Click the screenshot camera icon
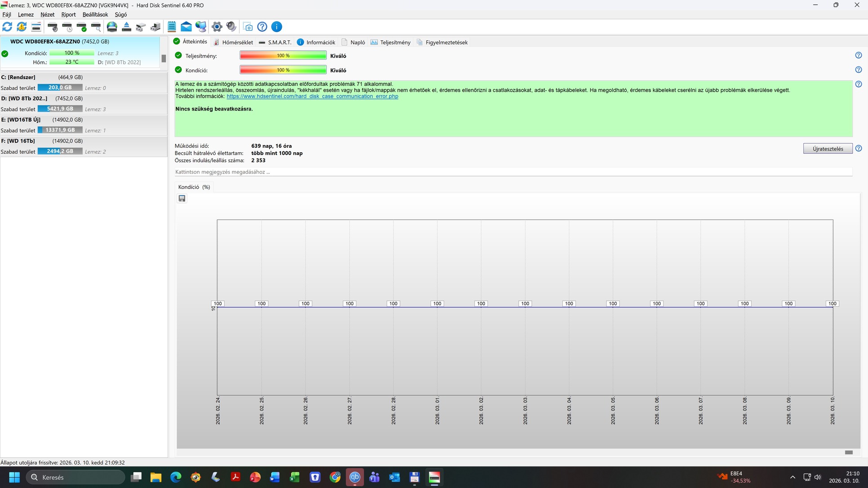This screenshot has height=488, width=868. click(x=248, y=27)
